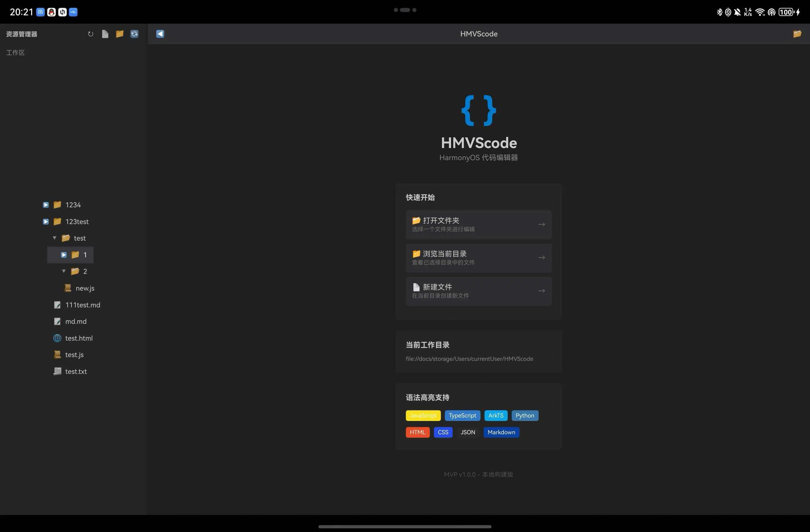The height and width of the screenshot is (532, 810).
Task: Collapse folder 2 inside test
Action: coord(64,271)
